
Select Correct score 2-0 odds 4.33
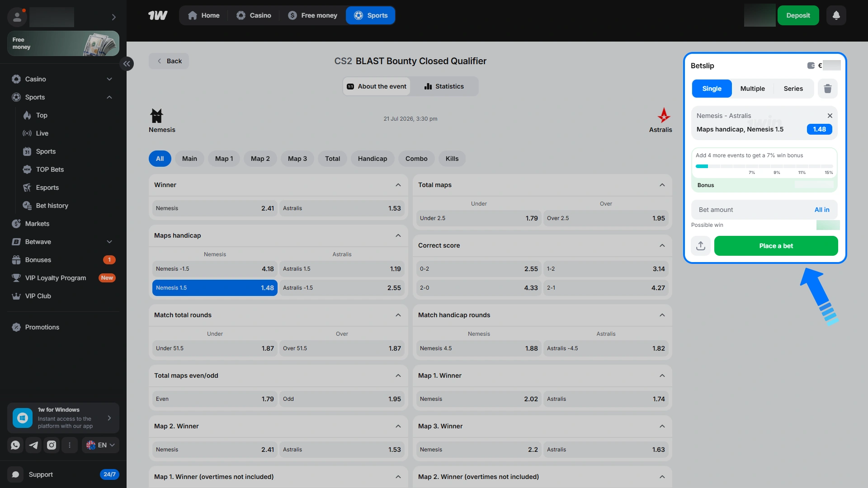pos(479,288)
